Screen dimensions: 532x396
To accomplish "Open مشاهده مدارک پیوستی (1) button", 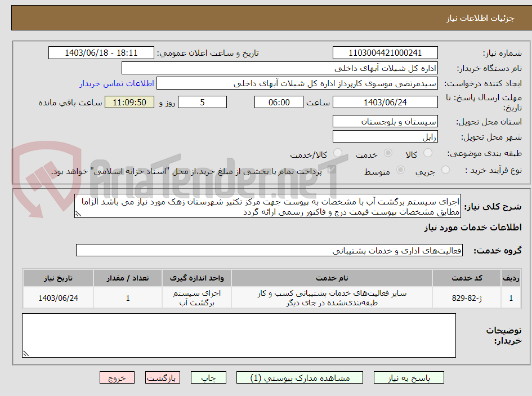I will tap(299, 377).
